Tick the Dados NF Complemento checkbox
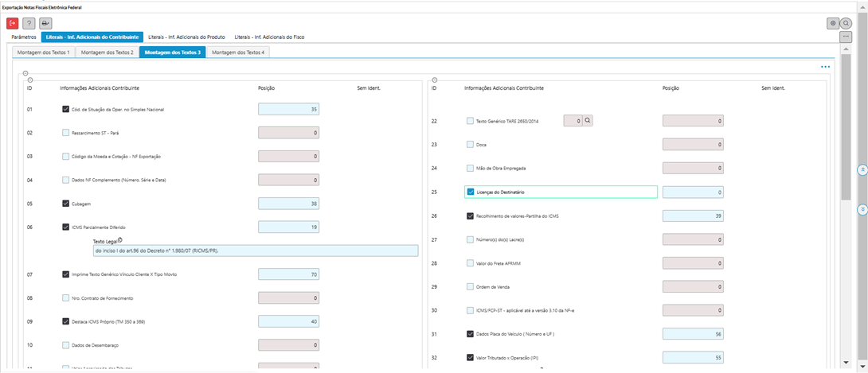This screenshot has width=868, height=373. click(x=66, y=180)
